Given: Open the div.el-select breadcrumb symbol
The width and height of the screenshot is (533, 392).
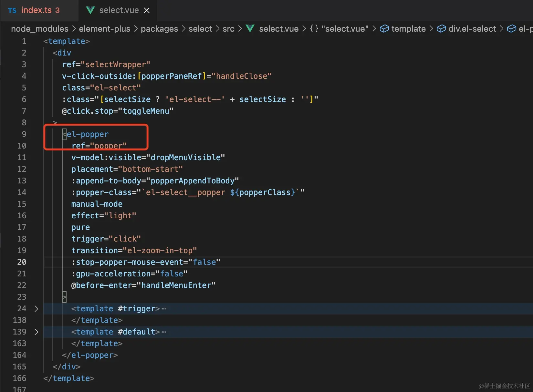Looking at the screenshot, I should coord(472,29).
